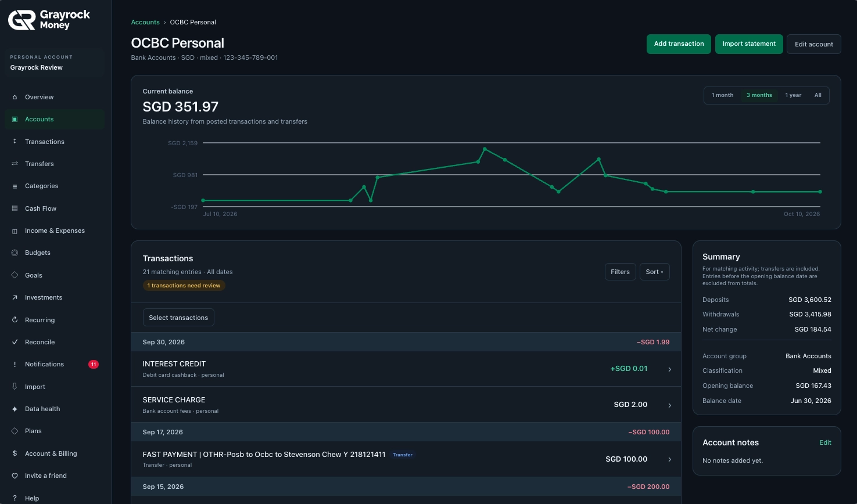Click the peak point on balance chart
Screen dimensions: 857x504
(485, 149)
